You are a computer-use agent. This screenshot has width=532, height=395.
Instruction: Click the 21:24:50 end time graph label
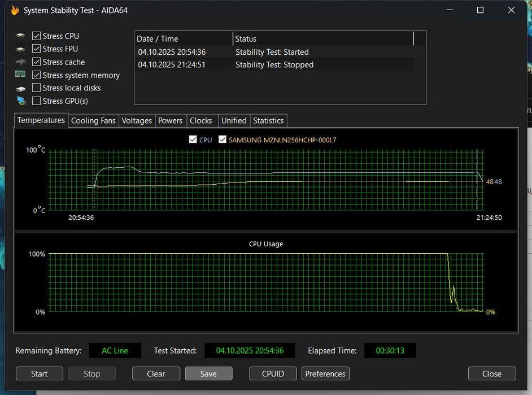click(x=489, y=218)
